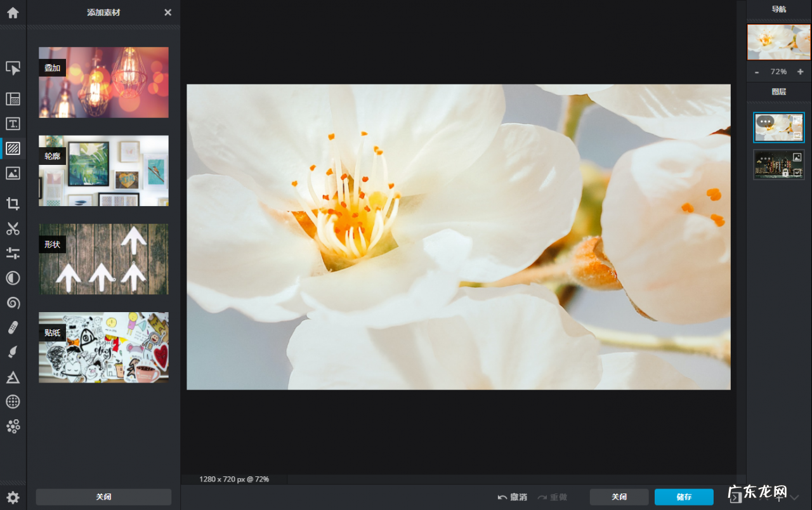Click the blue 储存 save button
The height and width of the screenshot is (510, 812).
684,497
